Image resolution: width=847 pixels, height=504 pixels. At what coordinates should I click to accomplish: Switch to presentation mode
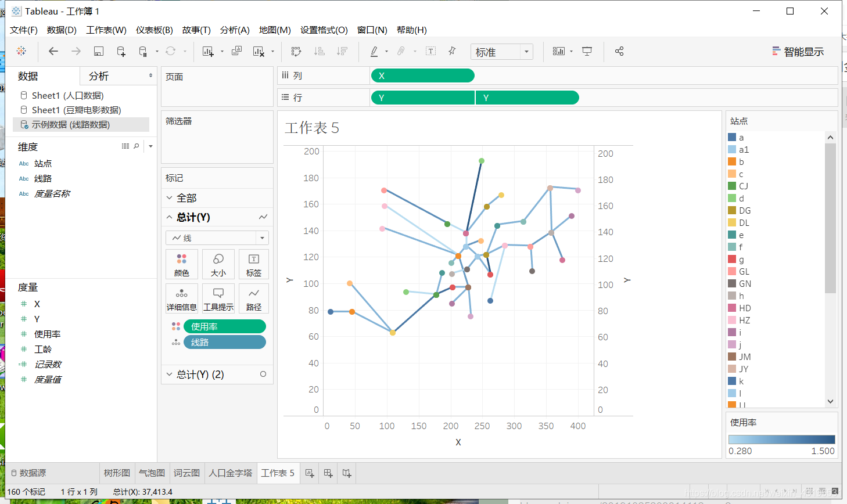click(587, 51)
